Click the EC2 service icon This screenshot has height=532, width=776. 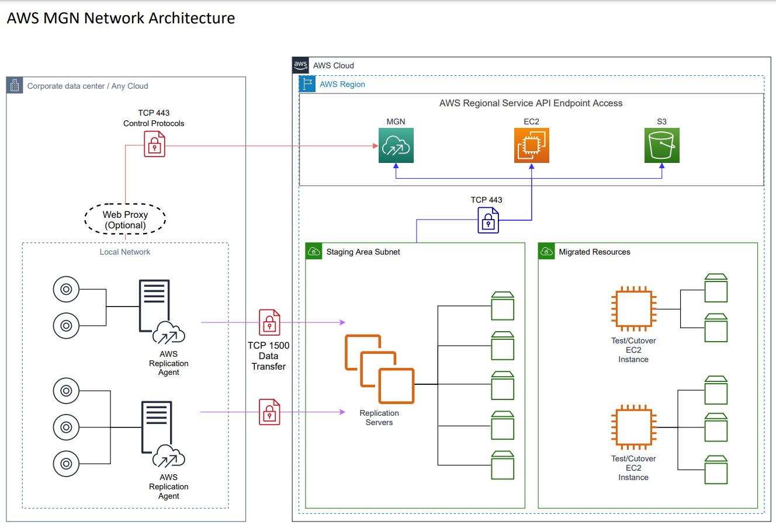tap(532, 145)
